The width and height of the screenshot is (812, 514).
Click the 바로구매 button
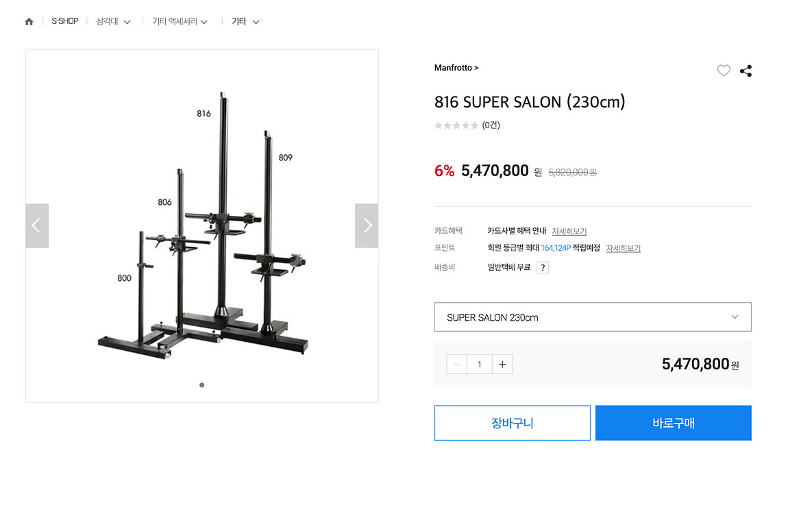coord(673,423)
